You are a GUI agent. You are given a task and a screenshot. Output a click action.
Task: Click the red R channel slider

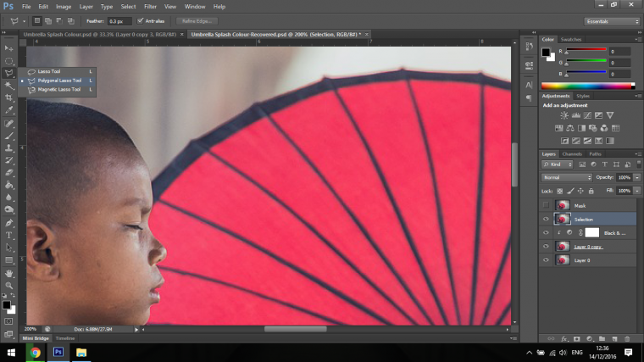[x=586, y=51]
